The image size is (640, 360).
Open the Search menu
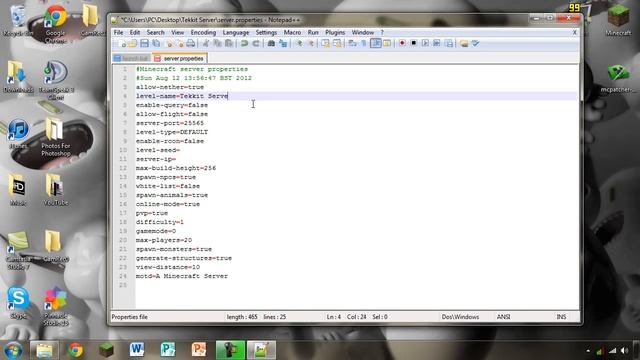[x=156, y=32]
